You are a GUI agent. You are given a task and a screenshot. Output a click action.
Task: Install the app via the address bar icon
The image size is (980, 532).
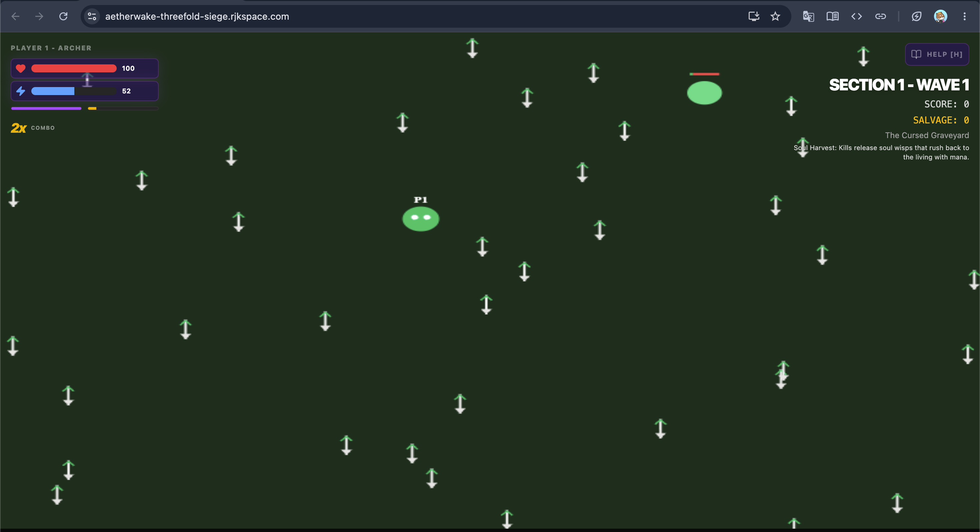click(x=754, y=16)
